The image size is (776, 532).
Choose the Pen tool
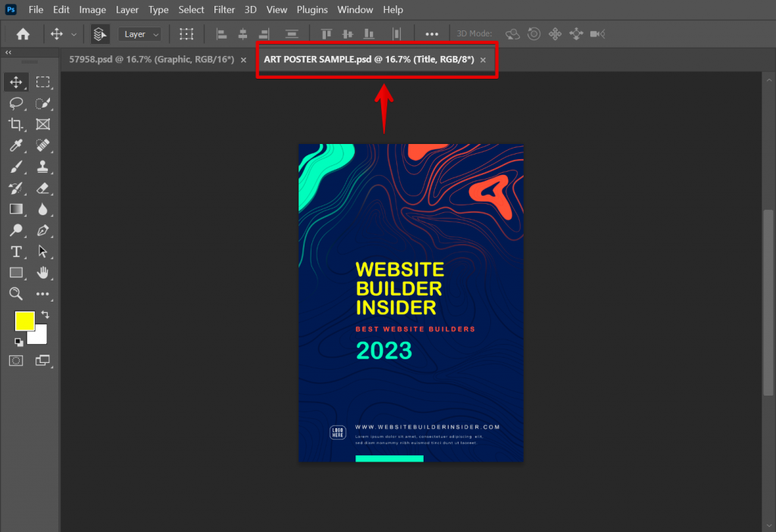[x=43, y=230]
